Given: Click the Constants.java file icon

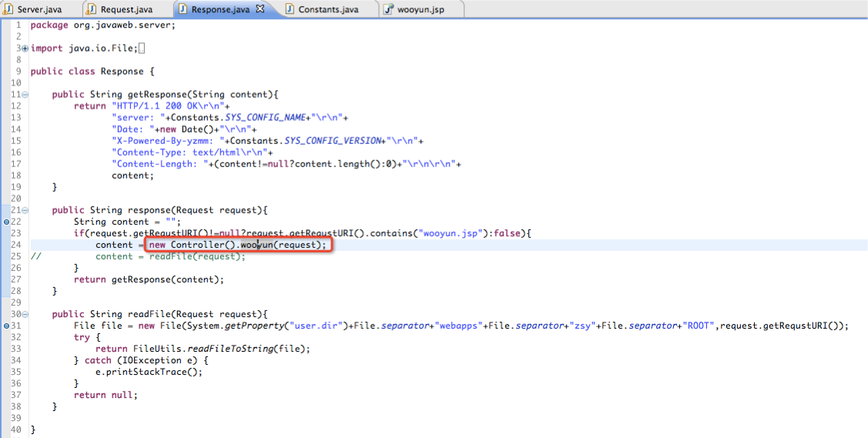Looking at the screenshot, I should click(x=290, y=8).
